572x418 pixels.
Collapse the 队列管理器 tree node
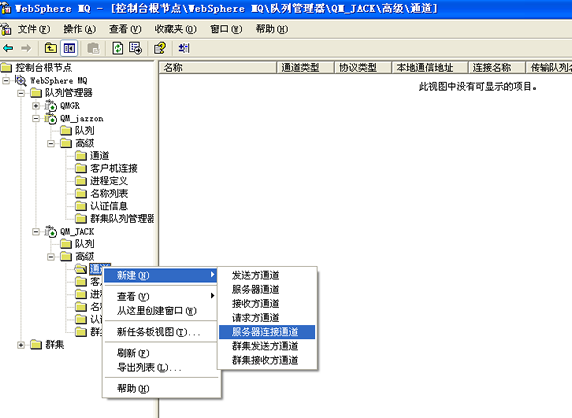(x=21, y=93)
